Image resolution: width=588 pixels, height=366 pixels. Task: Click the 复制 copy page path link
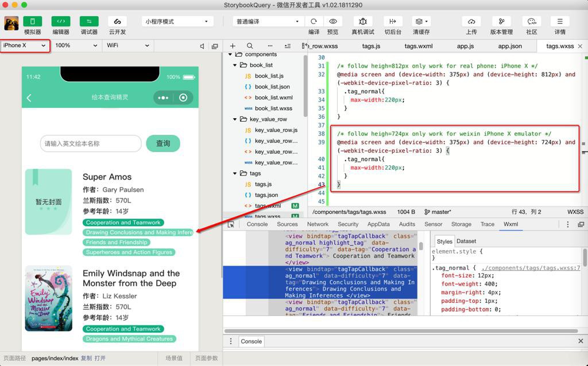pos(86,359)
